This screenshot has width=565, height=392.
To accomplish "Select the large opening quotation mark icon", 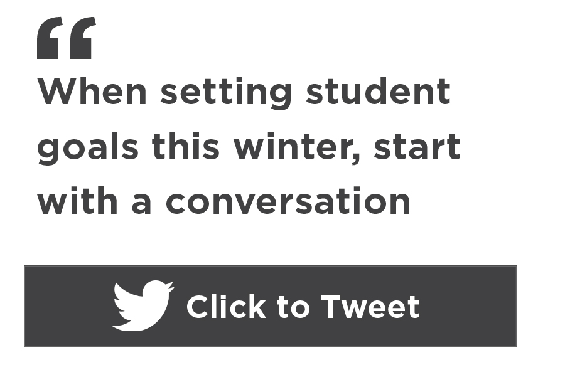I will tap(67, 38).
